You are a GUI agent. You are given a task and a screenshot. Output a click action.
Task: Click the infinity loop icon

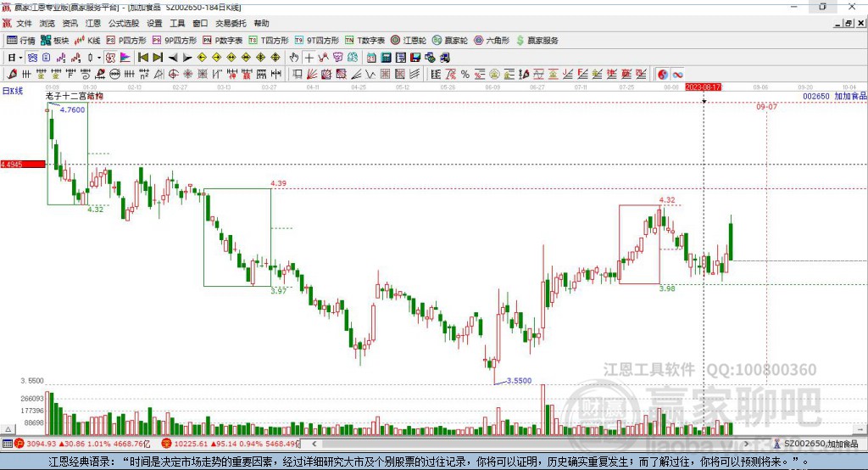677,75
